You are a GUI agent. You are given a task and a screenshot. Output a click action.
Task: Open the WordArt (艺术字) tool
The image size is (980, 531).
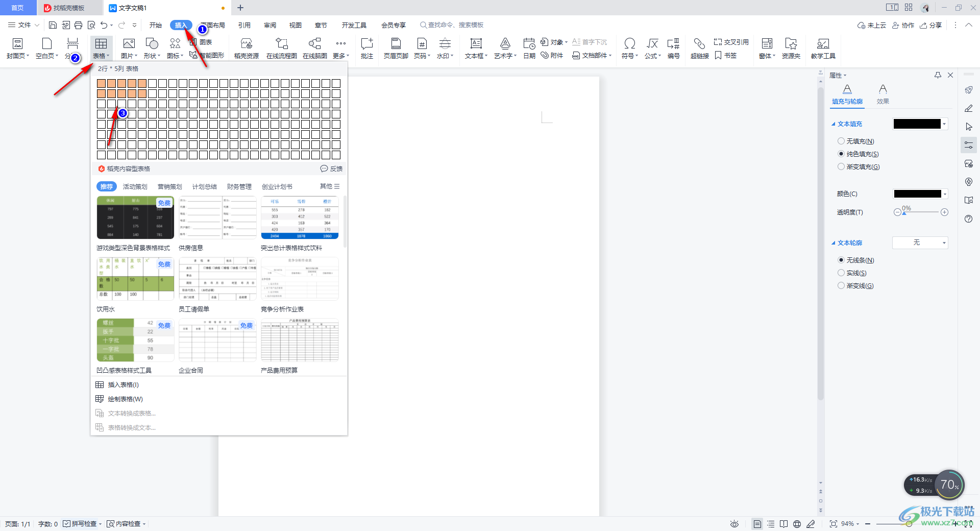point(505,49)
